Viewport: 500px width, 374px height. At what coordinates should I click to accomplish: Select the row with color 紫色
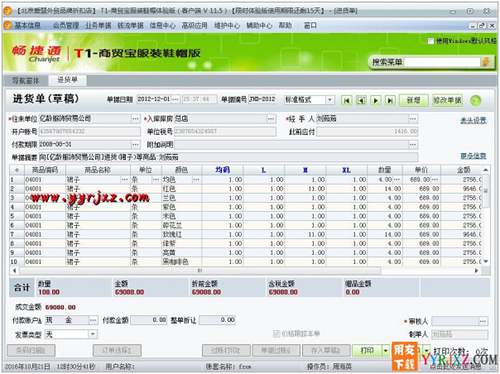246,207
